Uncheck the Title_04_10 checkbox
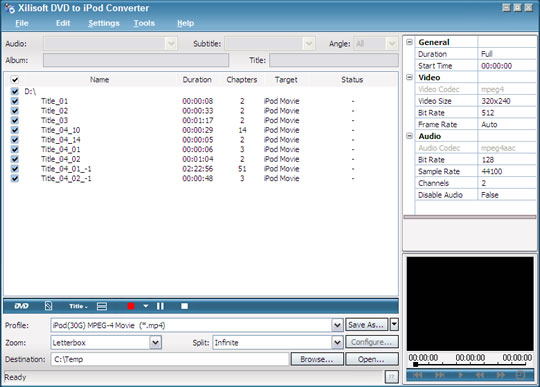The width and height of the screenshot is (540, 387). [14, 130]
